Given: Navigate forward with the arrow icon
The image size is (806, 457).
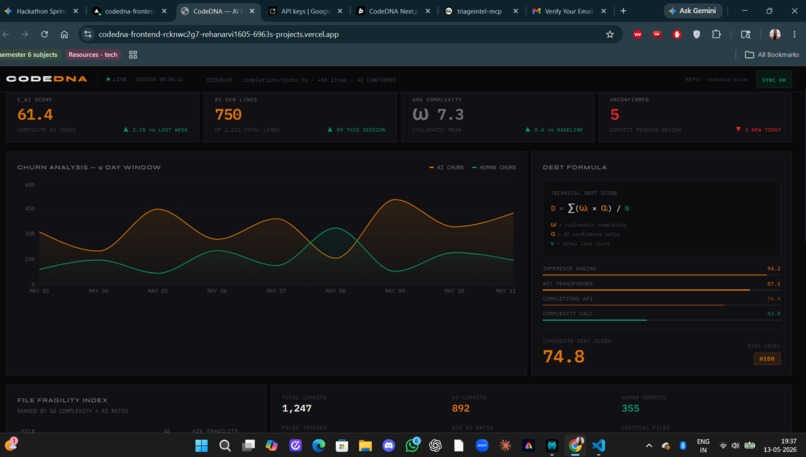Looking at the screenshot, I should [25, 34].
